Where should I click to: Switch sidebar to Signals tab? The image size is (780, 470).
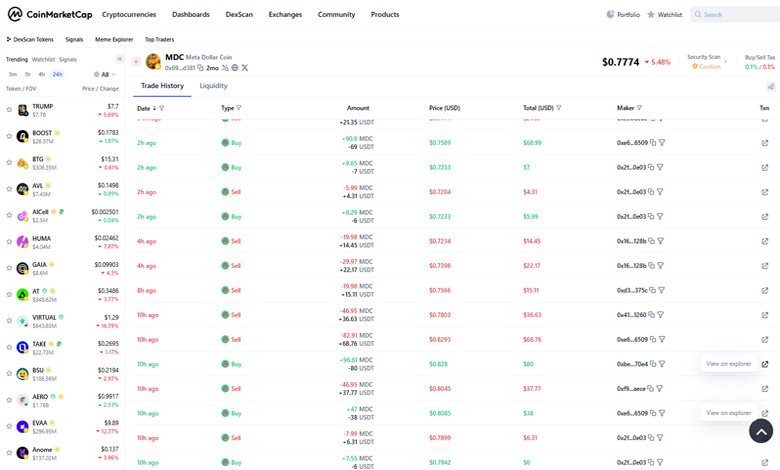[x=68, y=59]
